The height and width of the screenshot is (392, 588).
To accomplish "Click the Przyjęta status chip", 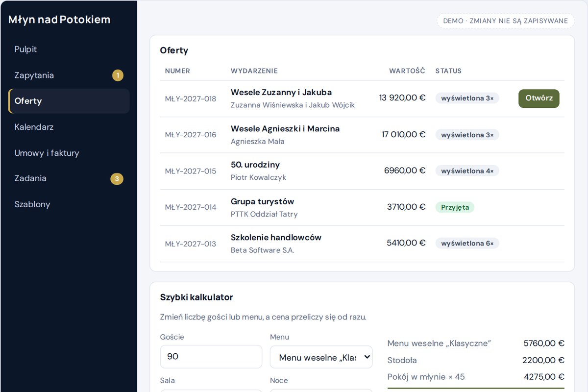I will tap(455, 207).
